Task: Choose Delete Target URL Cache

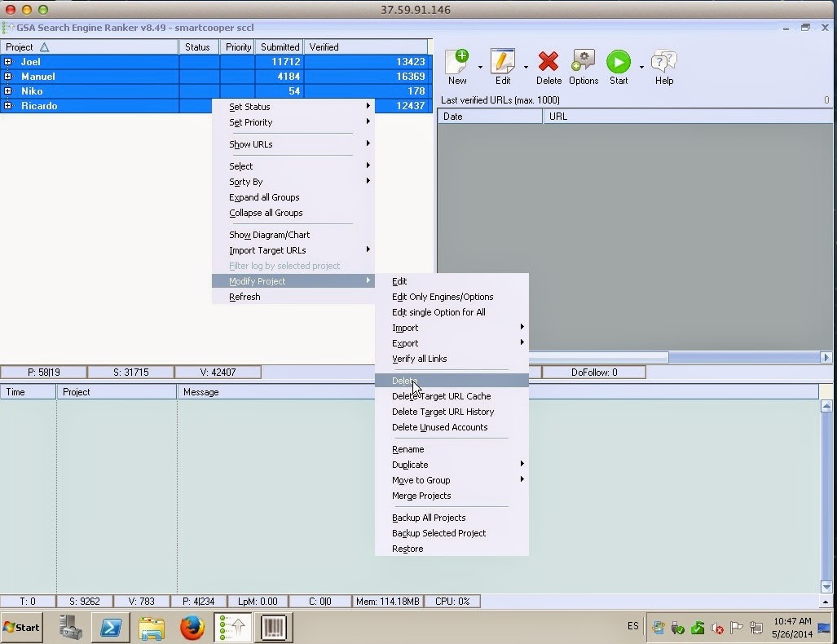Action: tap(452, 395)
